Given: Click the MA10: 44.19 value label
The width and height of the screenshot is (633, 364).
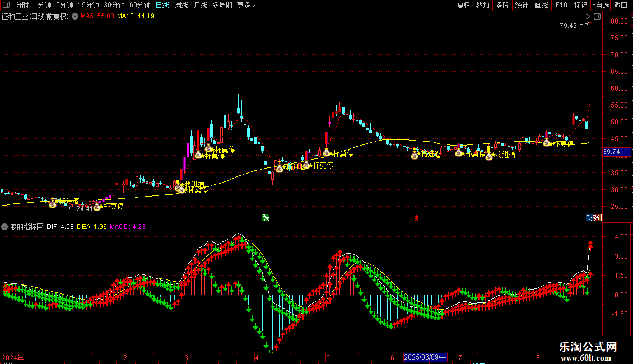Looking at the screenshot, I should point(136,16).
